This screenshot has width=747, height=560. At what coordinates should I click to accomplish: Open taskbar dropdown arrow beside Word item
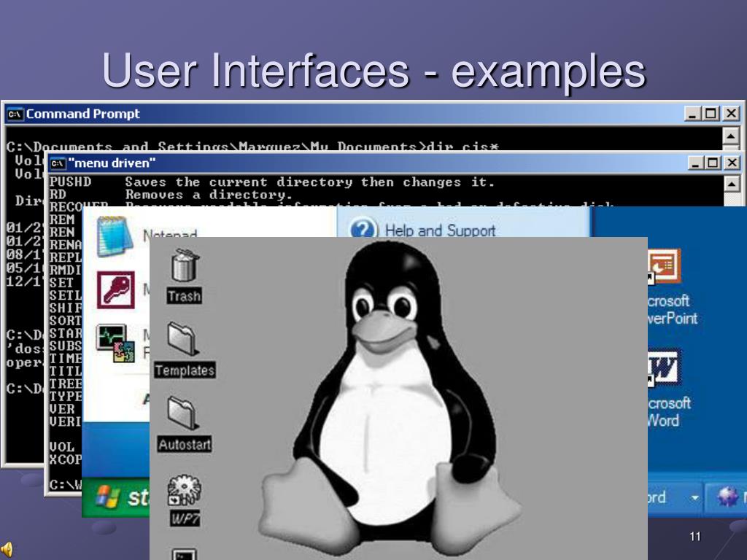(695, 498)
